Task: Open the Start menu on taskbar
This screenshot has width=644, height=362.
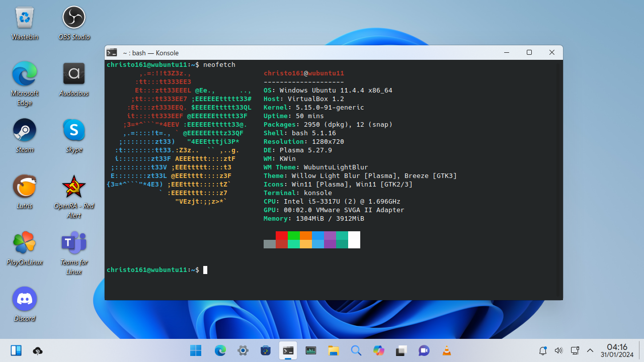Action: 196,351
